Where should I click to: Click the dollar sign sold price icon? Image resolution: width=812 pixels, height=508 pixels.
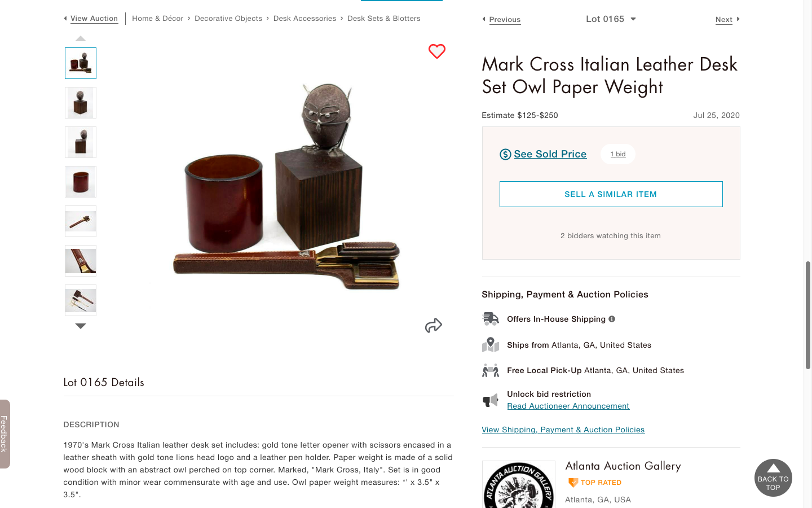[x=505, y=154]
